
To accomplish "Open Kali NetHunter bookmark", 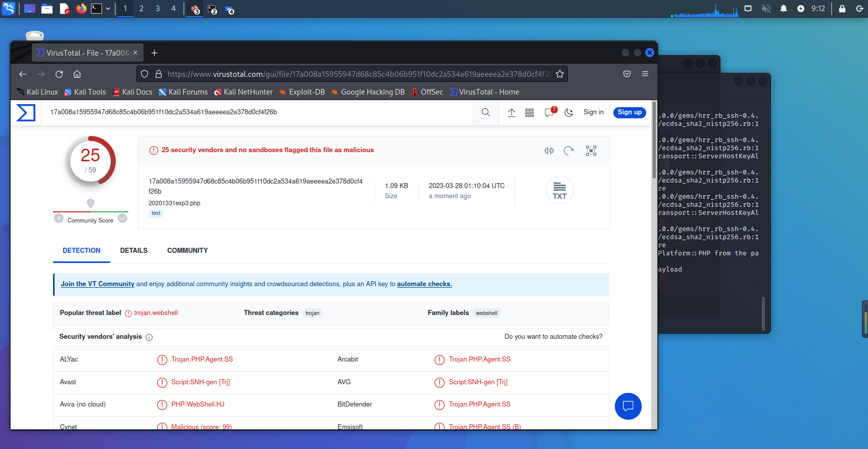I will tap(243, 92).
